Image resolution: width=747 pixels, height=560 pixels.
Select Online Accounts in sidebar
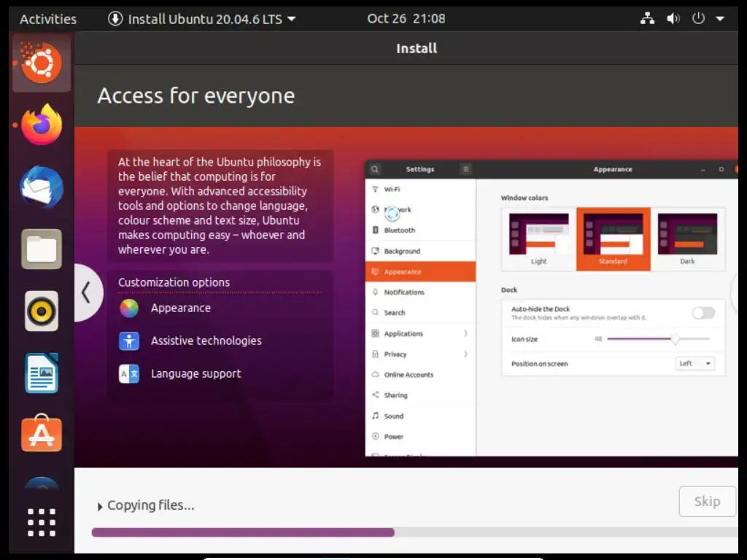(x=421, y=374)
